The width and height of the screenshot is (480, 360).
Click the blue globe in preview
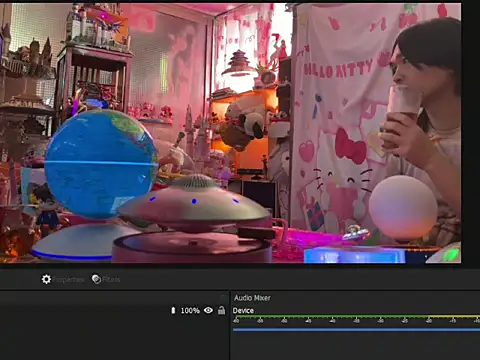click(101, 163)
